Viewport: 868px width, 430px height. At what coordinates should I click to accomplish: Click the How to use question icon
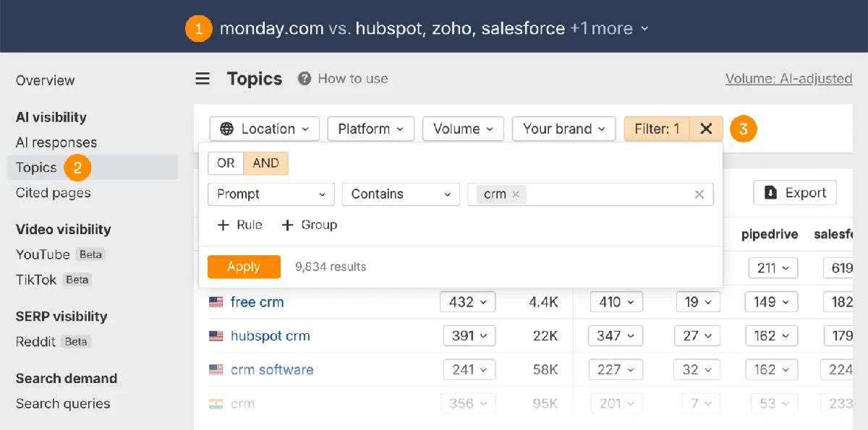305,79
